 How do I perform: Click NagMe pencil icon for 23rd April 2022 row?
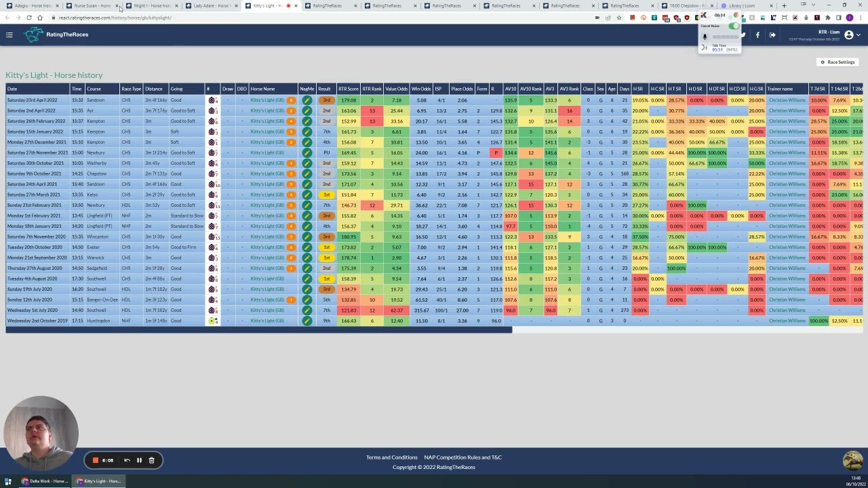tap(307, 100)
